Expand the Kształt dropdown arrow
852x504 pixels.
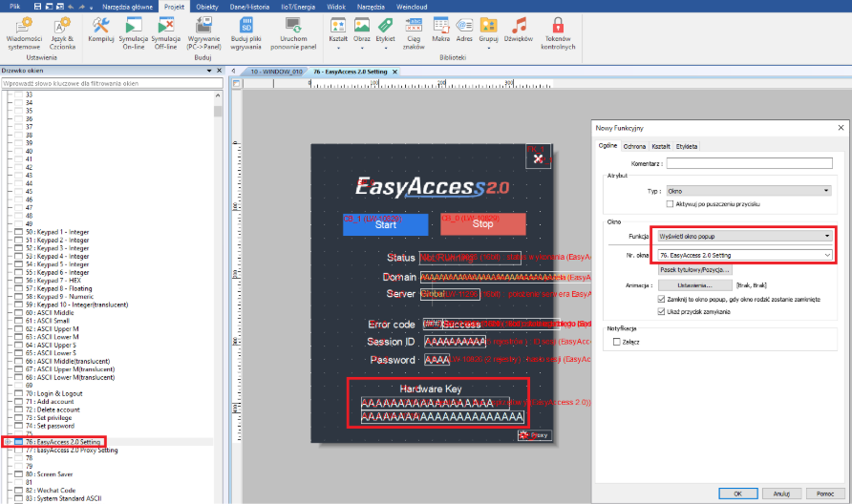338,49
